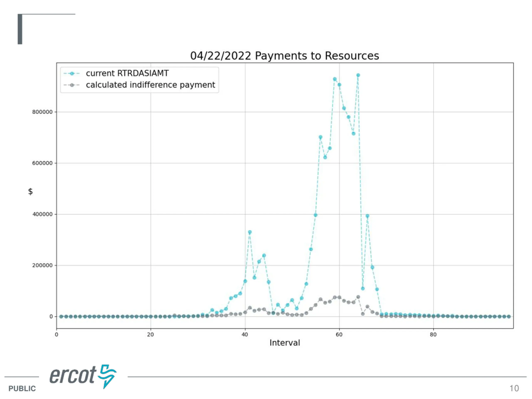This screenshot has height=399, width=532.
Task: Click the 20 x-axis tick label
Action: coord(150,335)
